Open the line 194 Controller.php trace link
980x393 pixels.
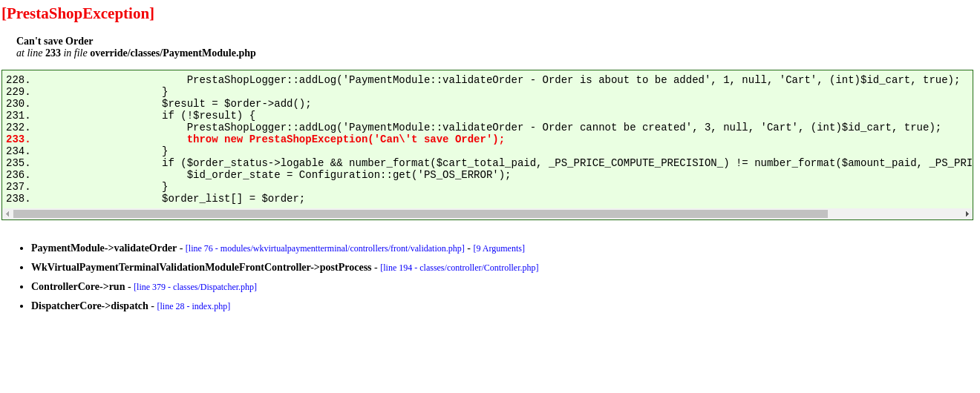459,268
